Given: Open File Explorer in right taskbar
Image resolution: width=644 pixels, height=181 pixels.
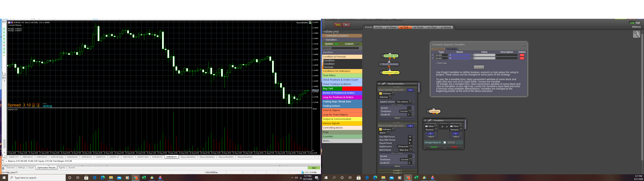Looking at the screenshot, I should (x=383, y=178).
